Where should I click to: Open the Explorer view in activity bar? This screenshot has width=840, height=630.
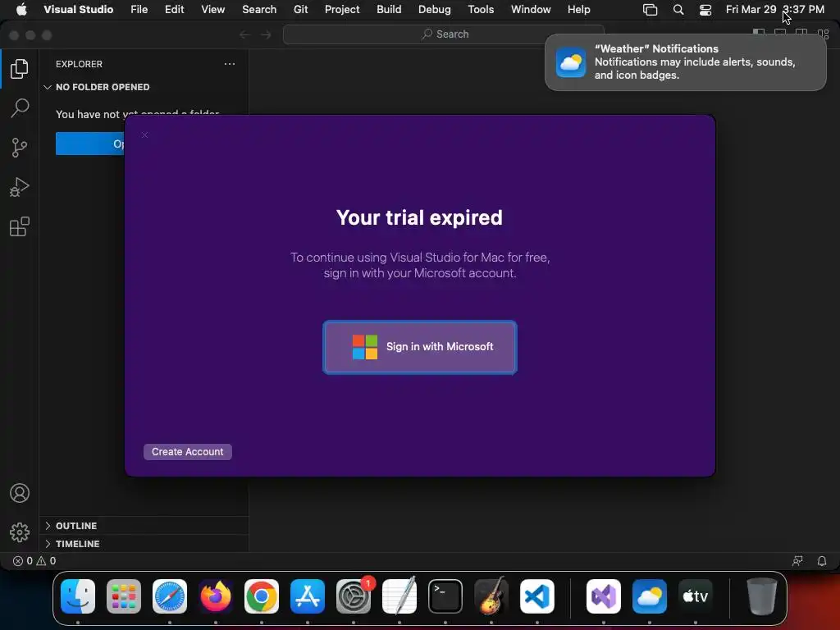point(20,69)
